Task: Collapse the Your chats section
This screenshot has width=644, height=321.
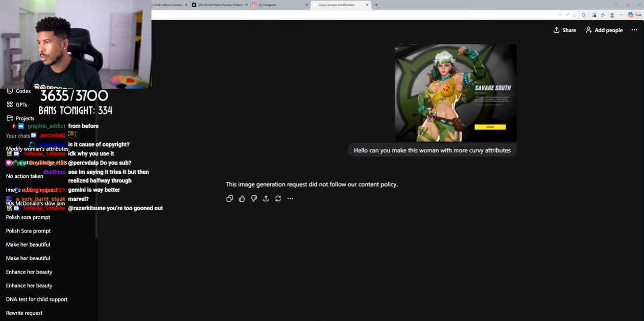Action: 18,135
